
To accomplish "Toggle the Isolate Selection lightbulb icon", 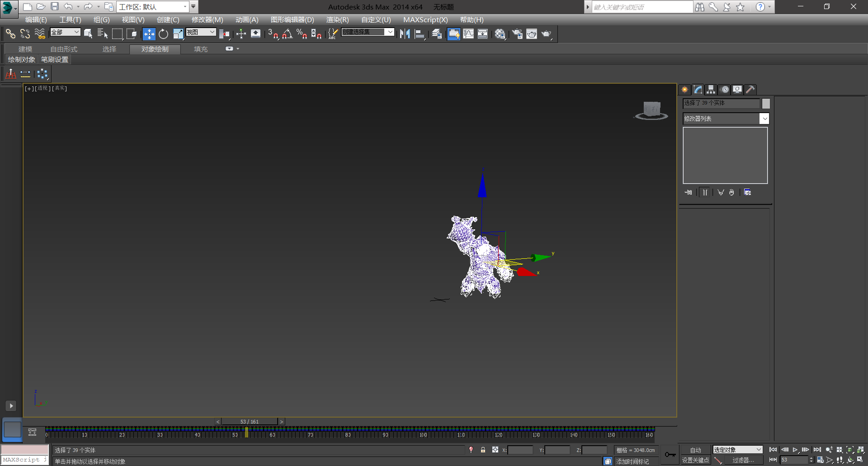I will pyautogui.click(x=471, y=450).
